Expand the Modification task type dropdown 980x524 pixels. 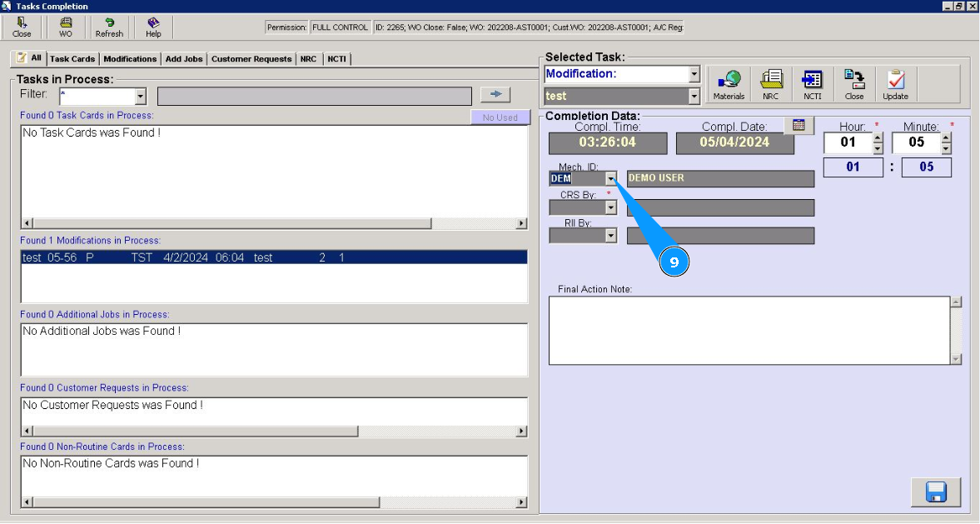pos(694,74)
